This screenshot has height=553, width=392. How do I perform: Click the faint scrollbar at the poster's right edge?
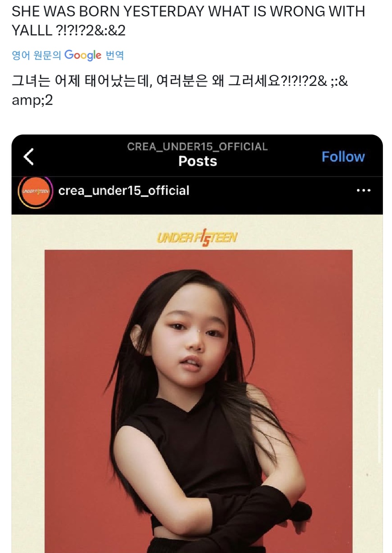(x=380, y=426)
